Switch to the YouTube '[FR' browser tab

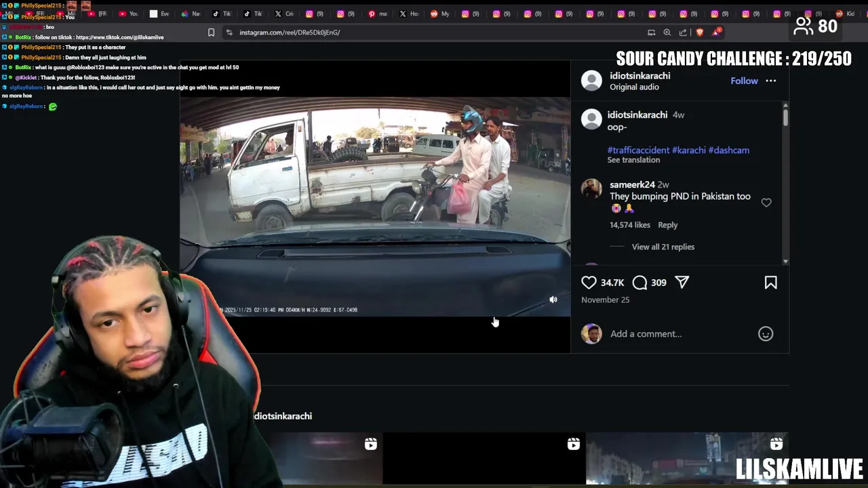click(98, 14)
